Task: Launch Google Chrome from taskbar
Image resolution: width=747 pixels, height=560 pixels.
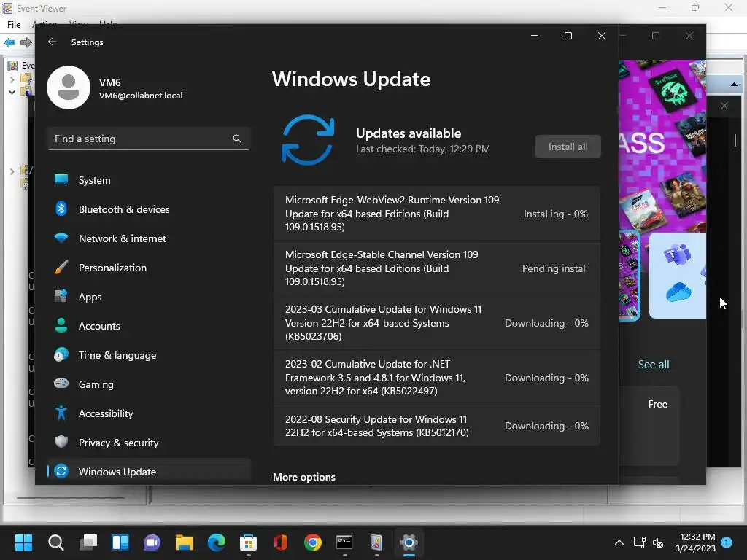Action: coord(313,542)
